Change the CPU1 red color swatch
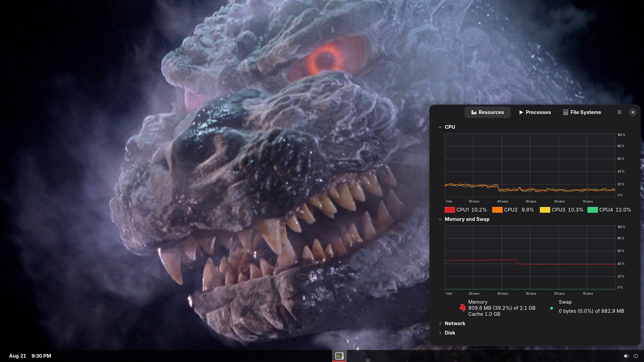 450,210
